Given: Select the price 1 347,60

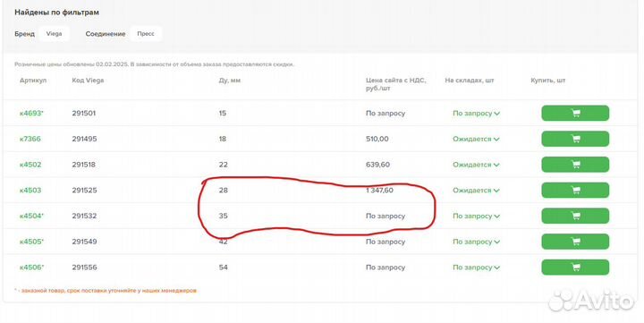Looking at the screenshot, I should pos(379,191).
